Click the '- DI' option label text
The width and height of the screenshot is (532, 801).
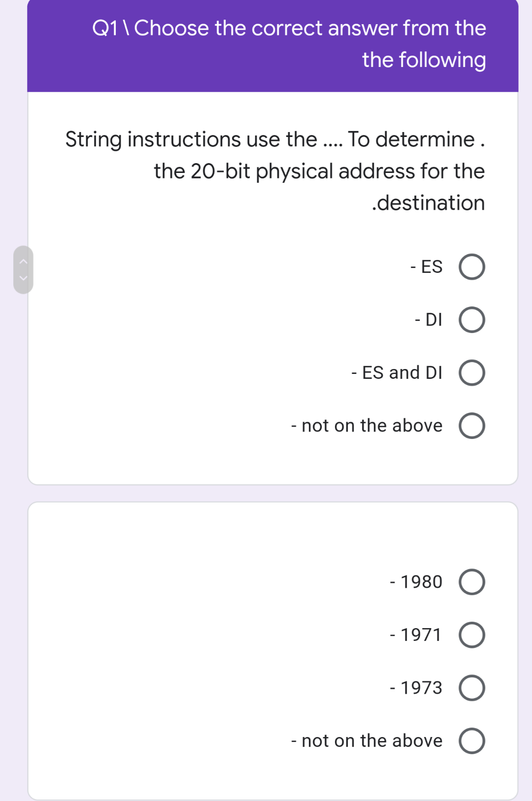pyautogui.click(x=429, y=320)
